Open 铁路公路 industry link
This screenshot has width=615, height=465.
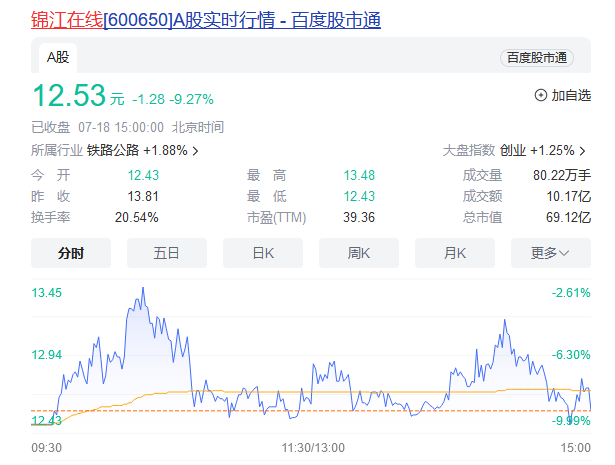click(x=113, y=150)
